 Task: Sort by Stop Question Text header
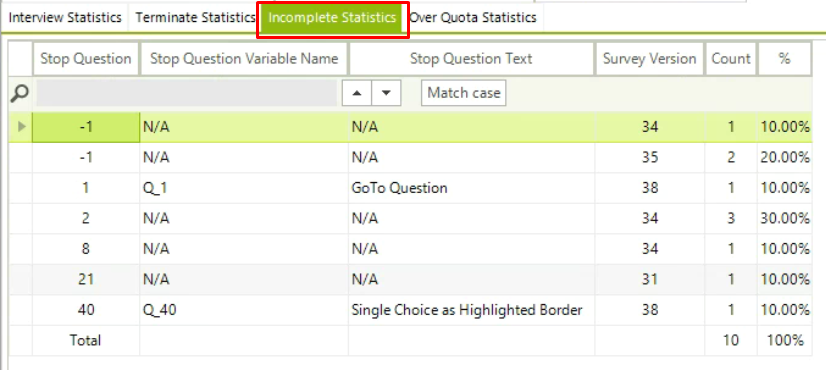471,59
